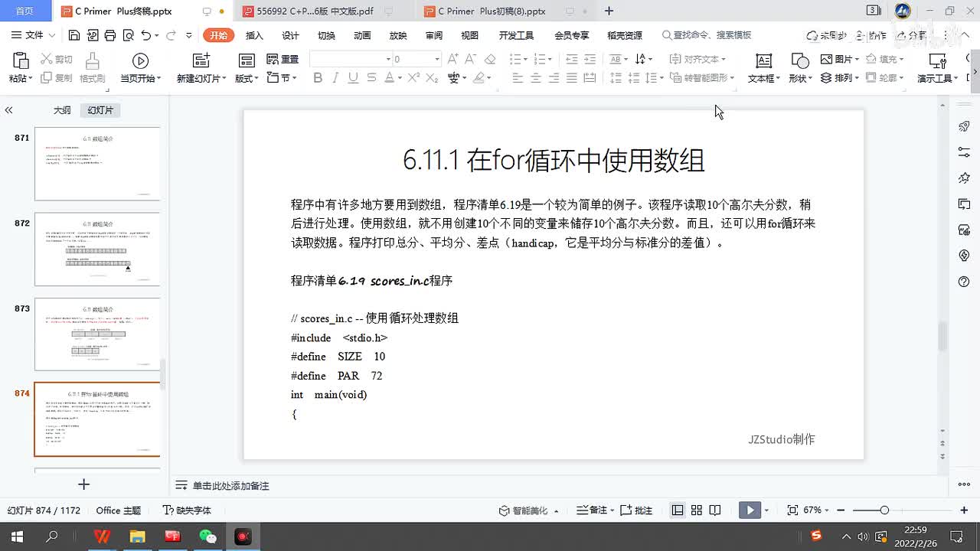The image size is (980, 551).
Task: Open the 文件 file menu
Action: point(34,35)
